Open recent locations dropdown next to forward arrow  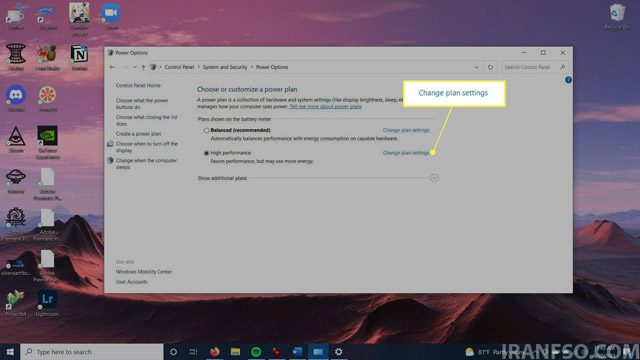(x=135, y=67)
